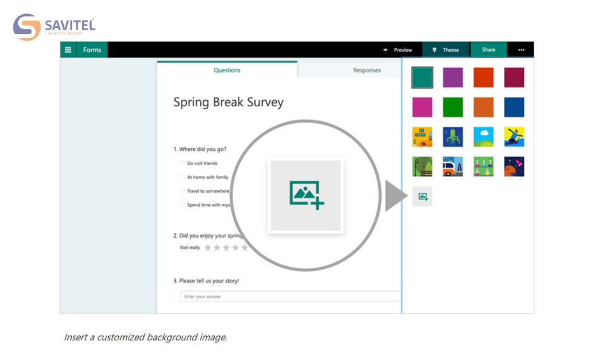Choose the space rocket theme image
This screenshot has height=364, width=607.
[514, 167]
